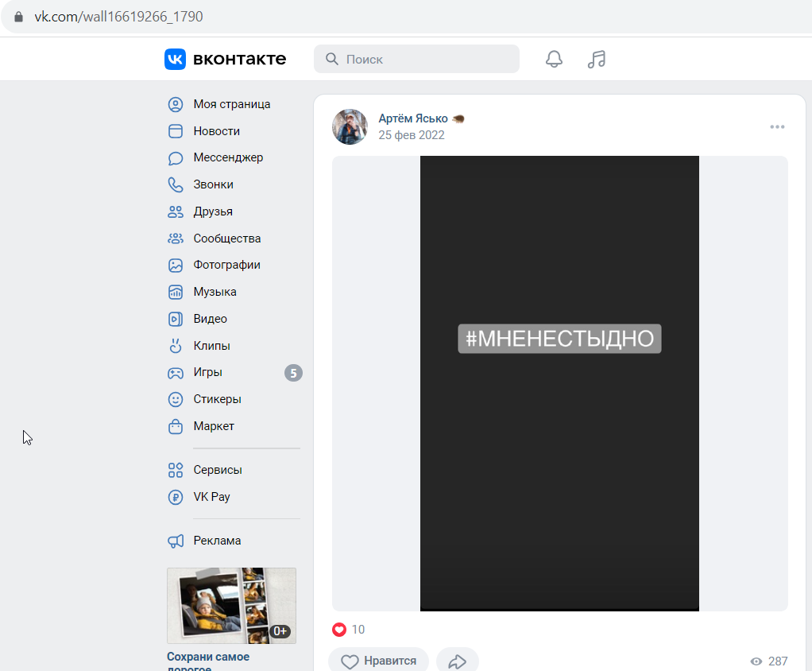Click the Звонки label
812x671 pixels.
coord(214,184)
